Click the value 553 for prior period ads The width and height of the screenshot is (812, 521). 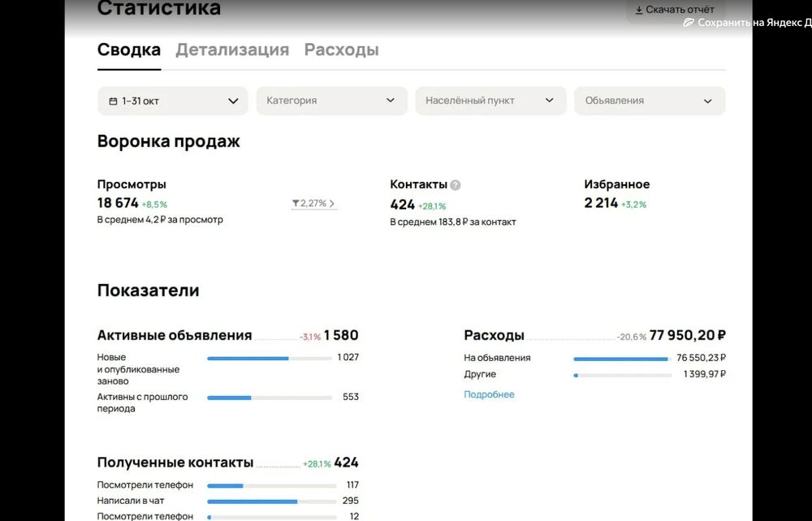coord(351,397)
